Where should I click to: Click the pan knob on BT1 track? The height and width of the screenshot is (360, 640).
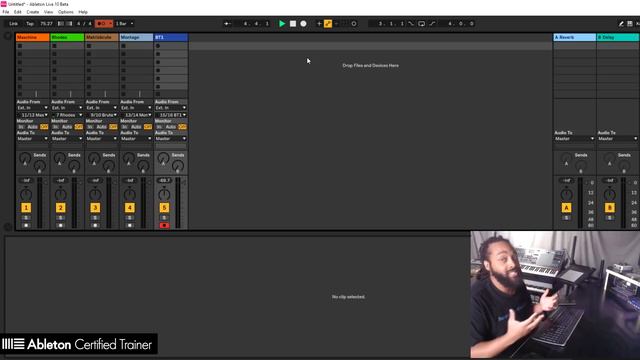click(x=164, y=195)
